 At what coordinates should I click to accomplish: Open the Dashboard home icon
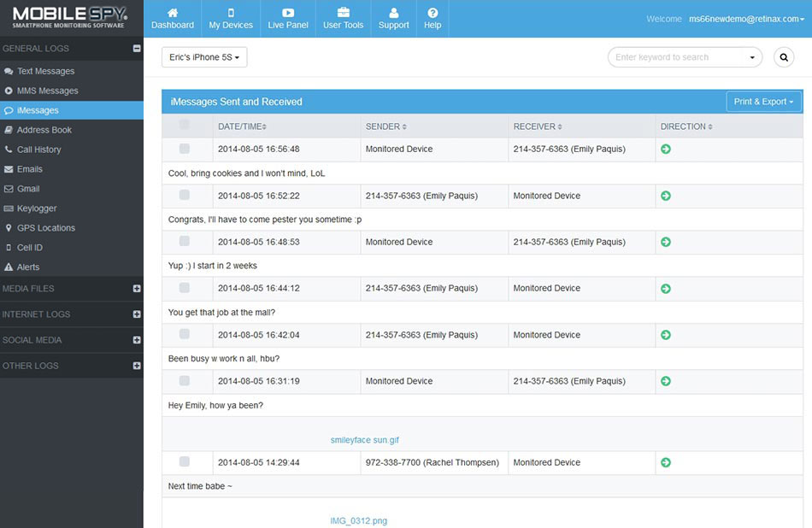click(x=173, y=13)
